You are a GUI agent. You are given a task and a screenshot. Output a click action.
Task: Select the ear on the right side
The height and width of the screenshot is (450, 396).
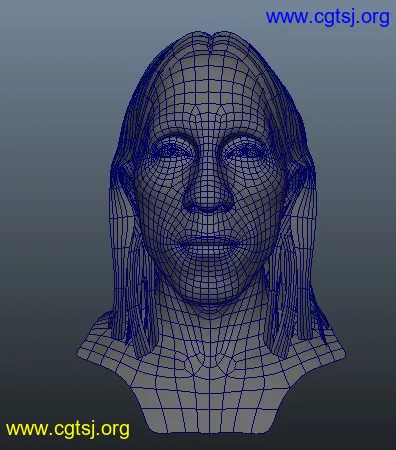(x=302, y=178)
